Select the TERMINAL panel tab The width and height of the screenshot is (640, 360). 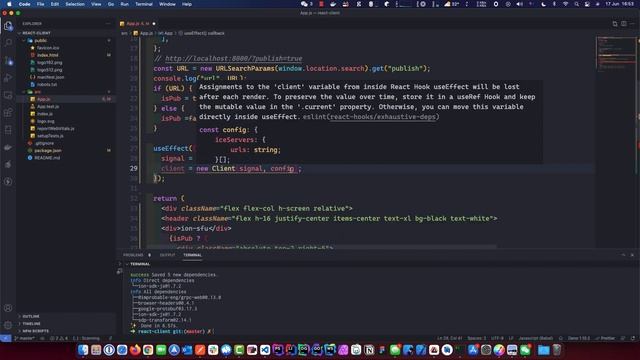coord(192,255)
